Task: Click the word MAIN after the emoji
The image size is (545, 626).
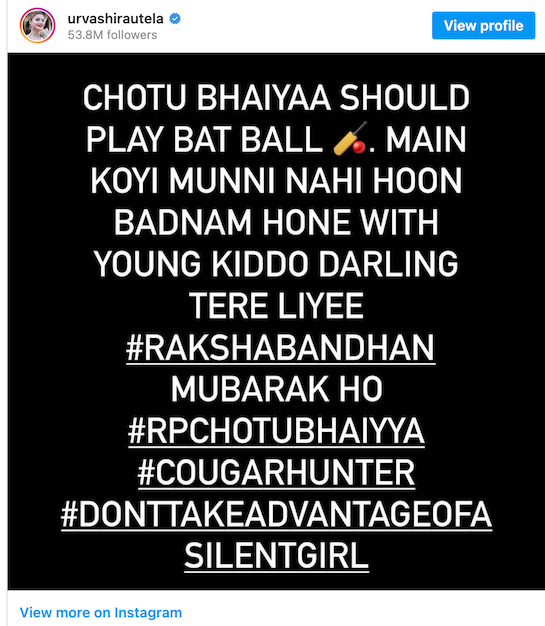Action: 426,140
